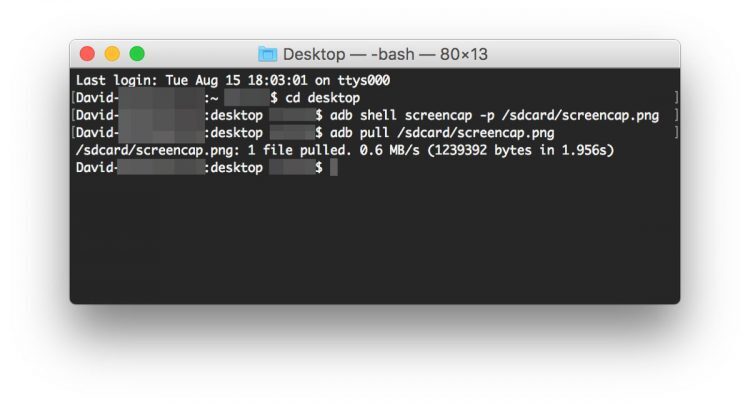Click the 'adb shell screencap -p' command text

pos(412,115)
